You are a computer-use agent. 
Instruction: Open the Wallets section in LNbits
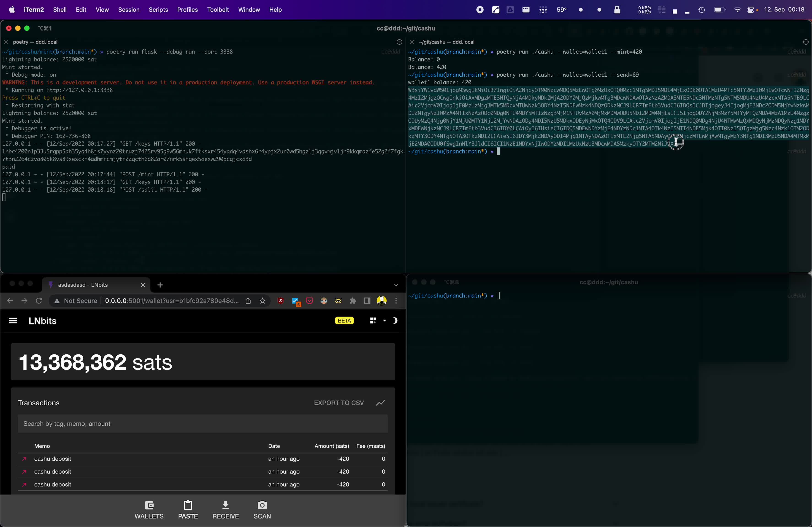[149, 510]
